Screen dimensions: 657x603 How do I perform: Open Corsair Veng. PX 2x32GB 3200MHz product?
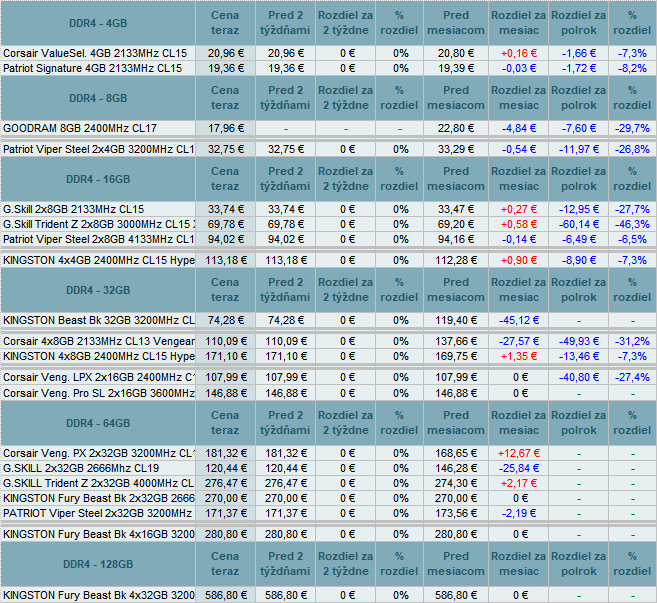pyautogui.click(x=98, y=453)
